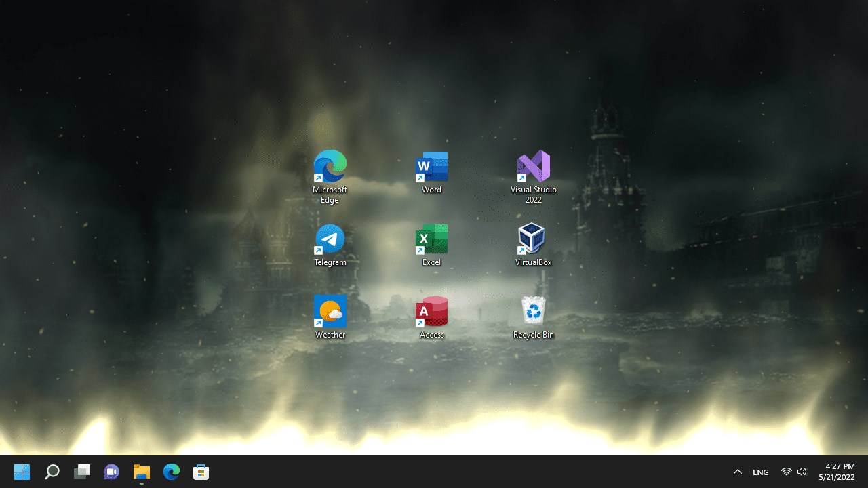This screenshot has width=868, height=488.
Task: Select the Weather desktop shortcut
Action: click(330, 317)
